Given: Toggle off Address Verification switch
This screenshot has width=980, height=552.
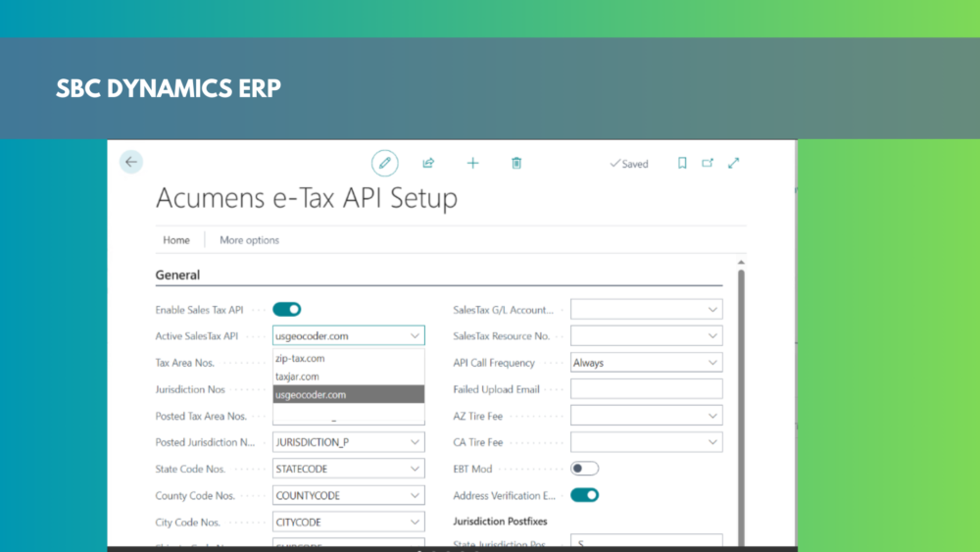Looking at the screenshot, I should (584, 495).
